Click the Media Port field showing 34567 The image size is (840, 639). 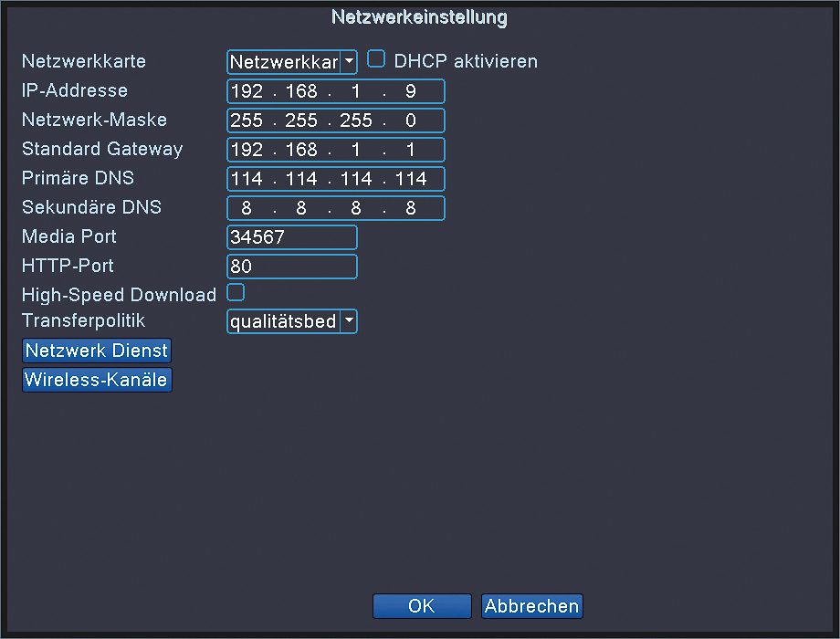pyautogui.click(x=291, y=237)
